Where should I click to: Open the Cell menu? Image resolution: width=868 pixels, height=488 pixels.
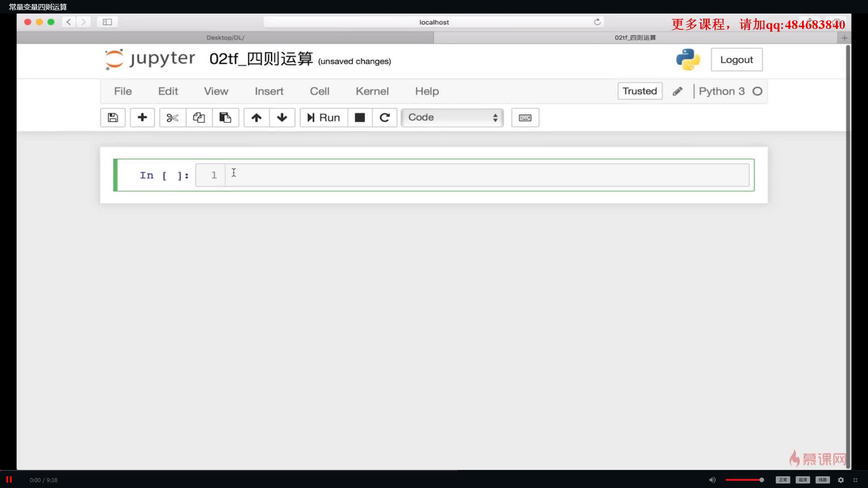tap(320, 91)
